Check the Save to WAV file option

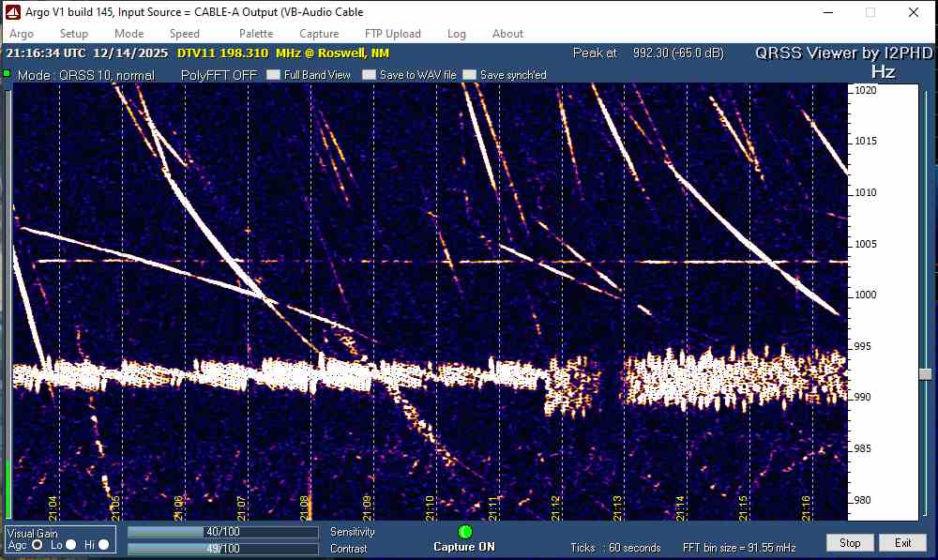369,75
